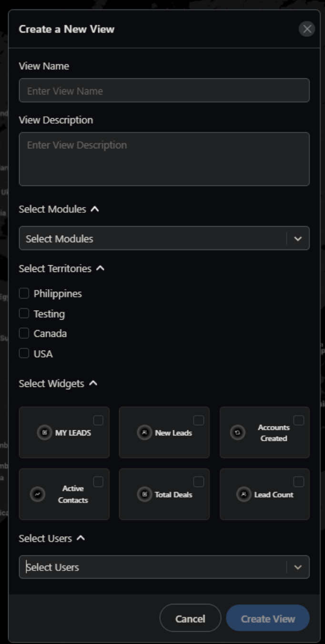
Task: Click the Total Deals widget icon
Action: point(144,494)
